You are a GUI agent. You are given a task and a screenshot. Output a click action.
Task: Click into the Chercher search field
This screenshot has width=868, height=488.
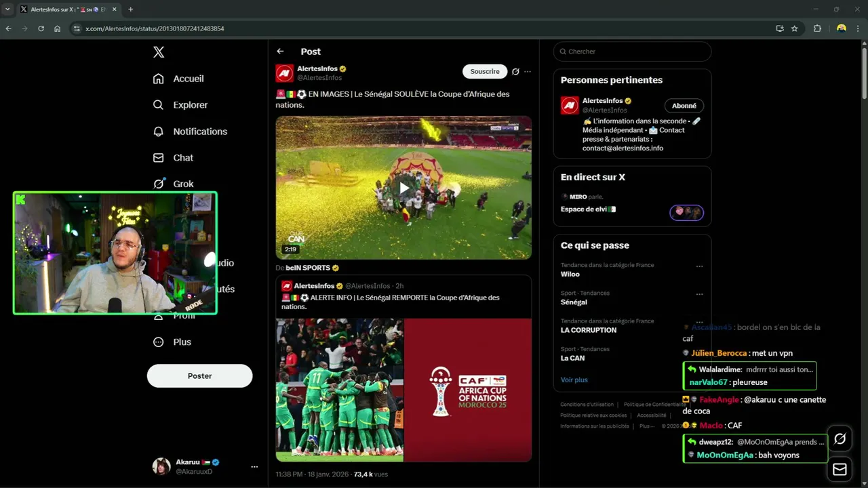tap(632, 52)
